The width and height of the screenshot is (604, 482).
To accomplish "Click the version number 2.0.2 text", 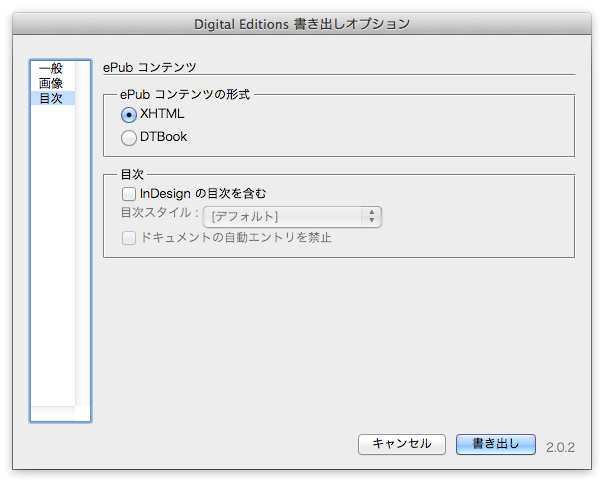I will (560, 447).
